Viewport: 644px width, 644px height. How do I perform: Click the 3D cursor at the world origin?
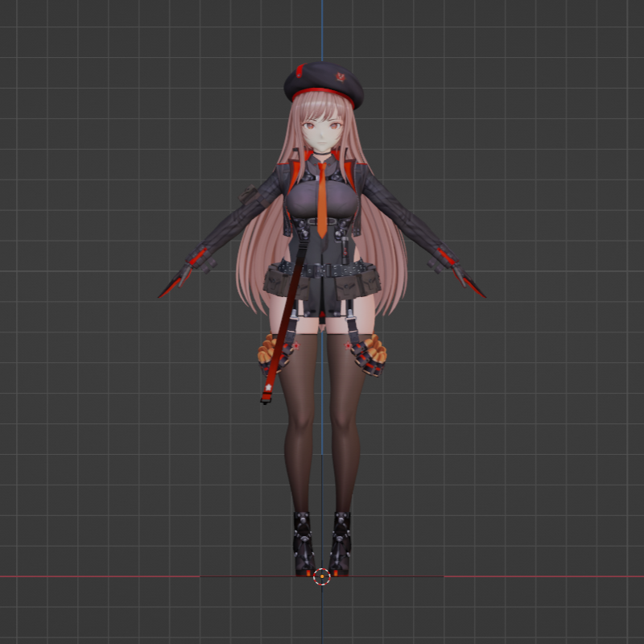(322, 576)
